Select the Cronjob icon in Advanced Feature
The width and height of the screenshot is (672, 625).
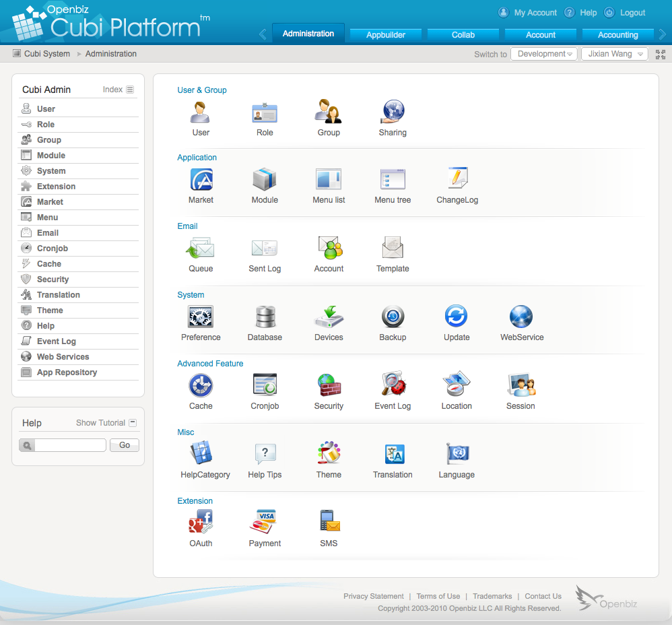click(265, 385)
